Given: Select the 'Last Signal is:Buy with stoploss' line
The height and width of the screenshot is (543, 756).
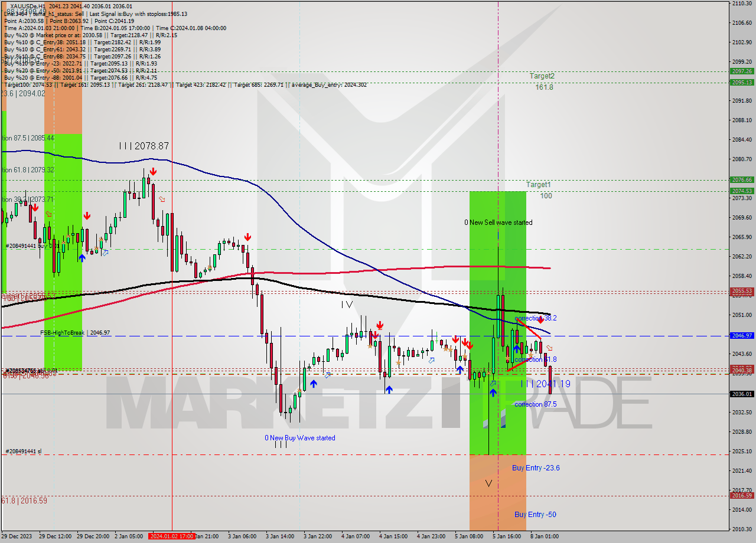Looking at the screenshot, I should click(138, 14).
